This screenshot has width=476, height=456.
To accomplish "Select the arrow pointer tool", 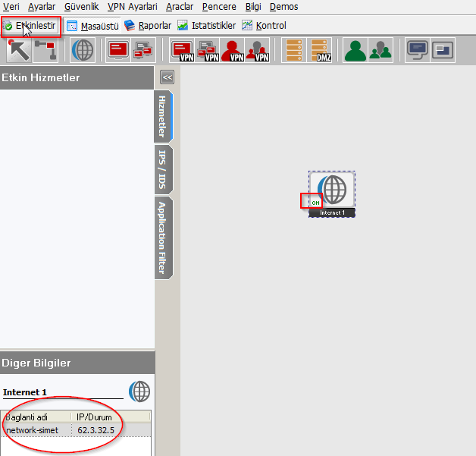I will click(x=19, y=50).
